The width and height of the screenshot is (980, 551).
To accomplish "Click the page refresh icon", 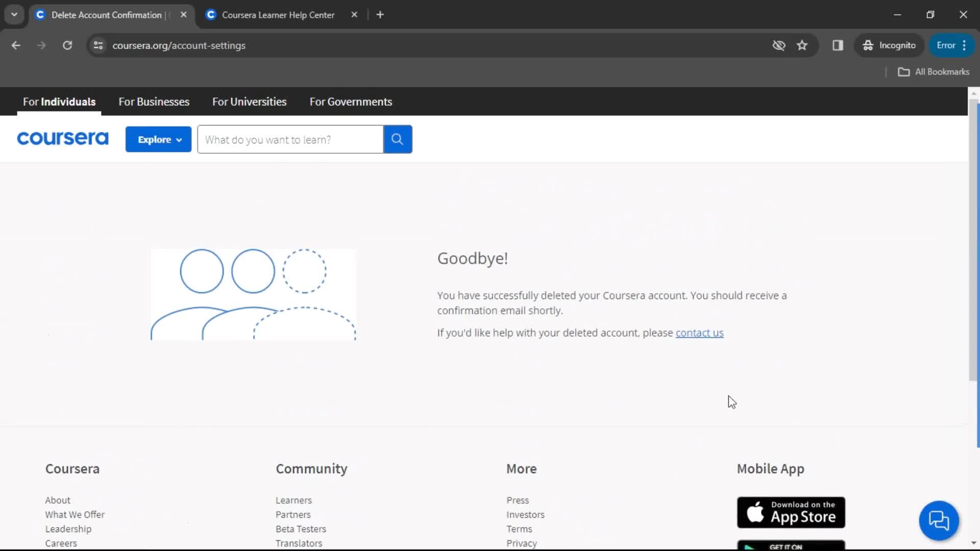I will pos(67,45).
